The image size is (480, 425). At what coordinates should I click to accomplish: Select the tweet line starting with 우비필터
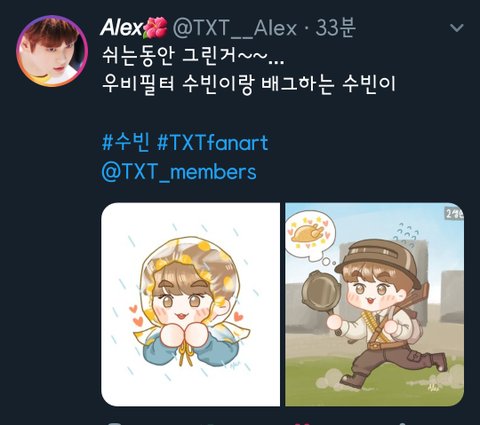(x=248, y=83)
